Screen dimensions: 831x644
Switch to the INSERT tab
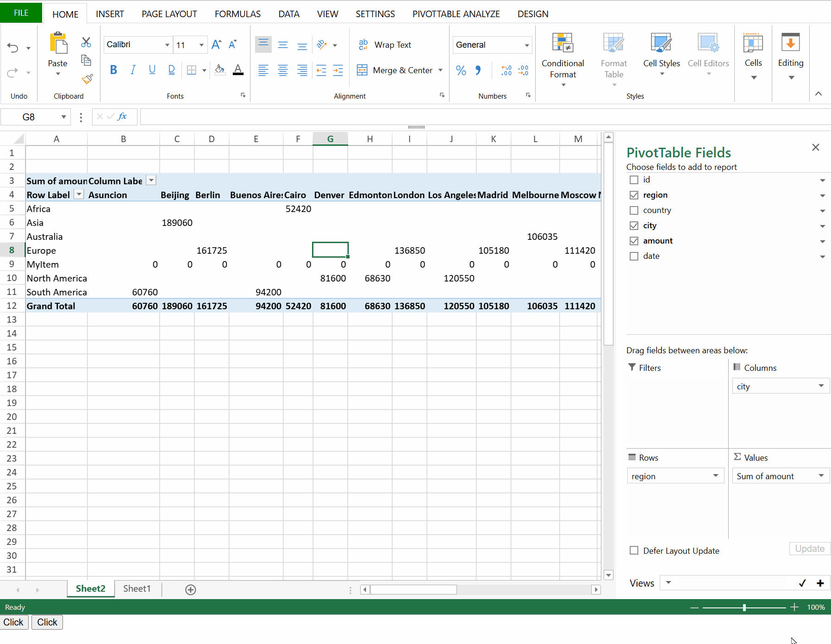click(x=110, y=14)
